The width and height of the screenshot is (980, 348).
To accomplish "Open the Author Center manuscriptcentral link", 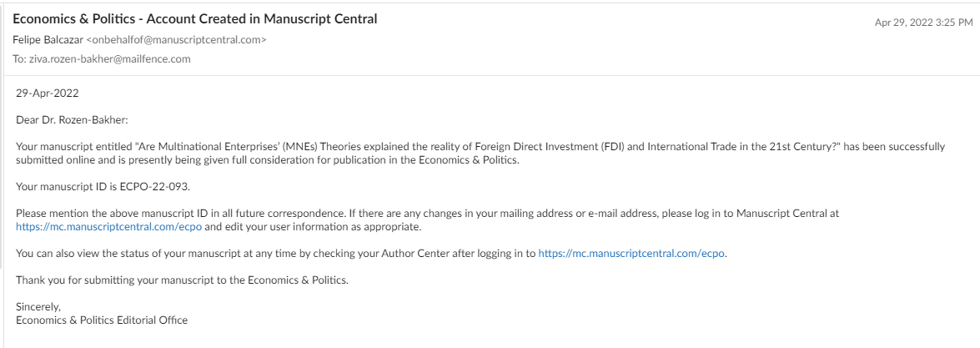I will [x=631, y=254].
